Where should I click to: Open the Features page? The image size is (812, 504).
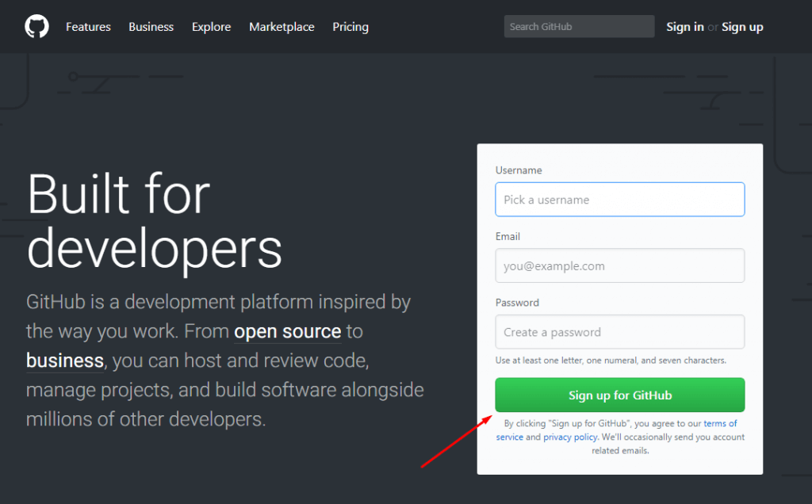click(x=88, y=26)
